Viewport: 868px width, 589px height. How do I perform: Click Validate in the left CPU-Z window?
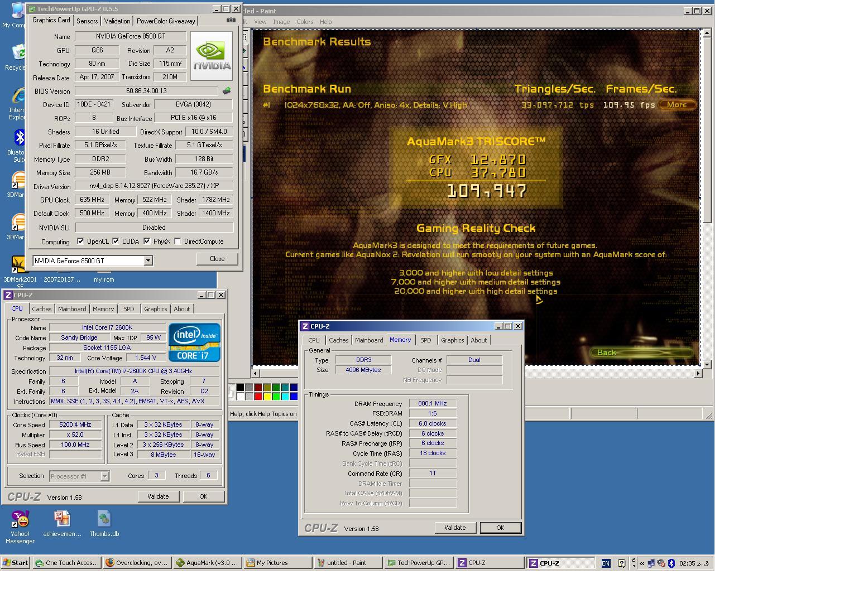[x=158, y=496]
